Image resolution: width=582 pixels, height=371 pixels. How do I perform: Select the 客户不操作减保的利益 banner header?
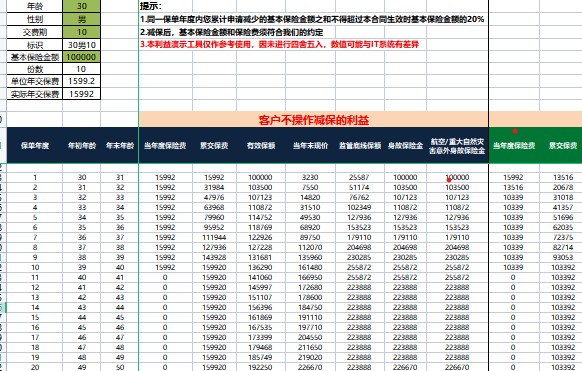[314, 119]
